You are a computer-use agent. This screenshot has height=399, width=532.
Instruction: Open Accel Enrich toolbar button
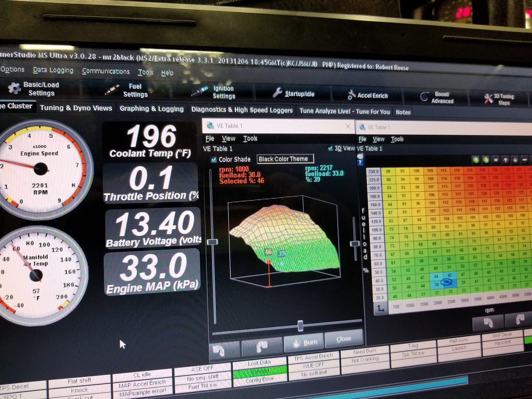pyautogui.click(x=367, y=95)
